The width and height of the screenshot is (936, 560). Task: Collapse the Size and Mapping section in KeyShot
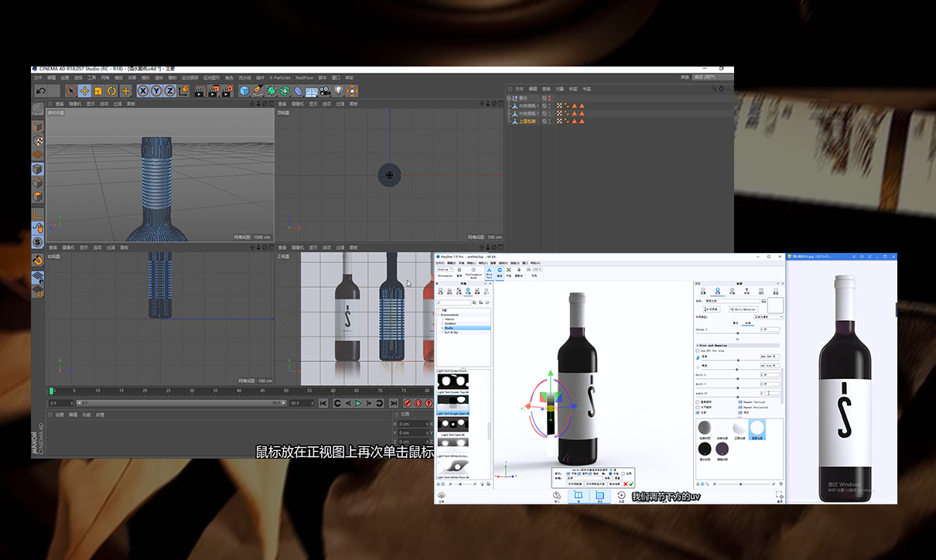point(698,345)
